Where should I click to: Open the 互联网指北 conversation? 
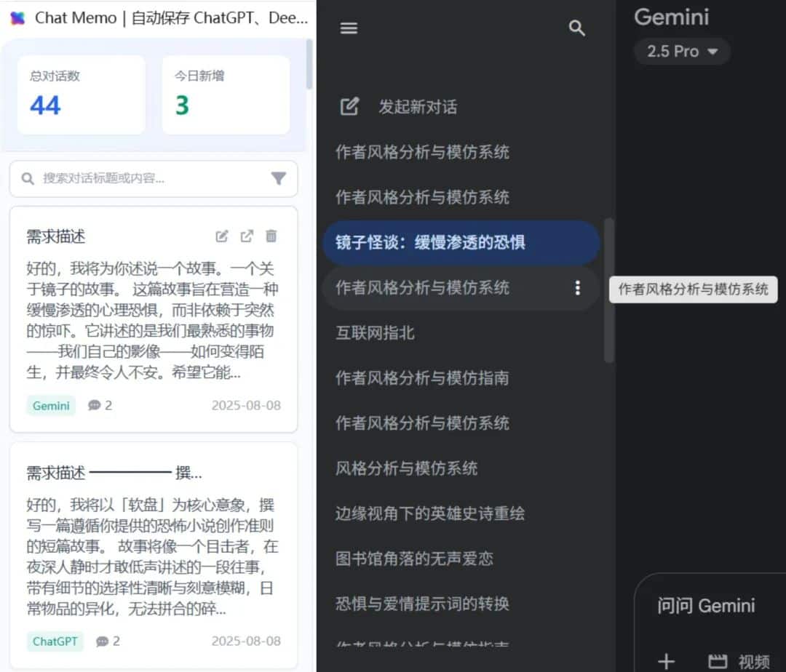375,333
